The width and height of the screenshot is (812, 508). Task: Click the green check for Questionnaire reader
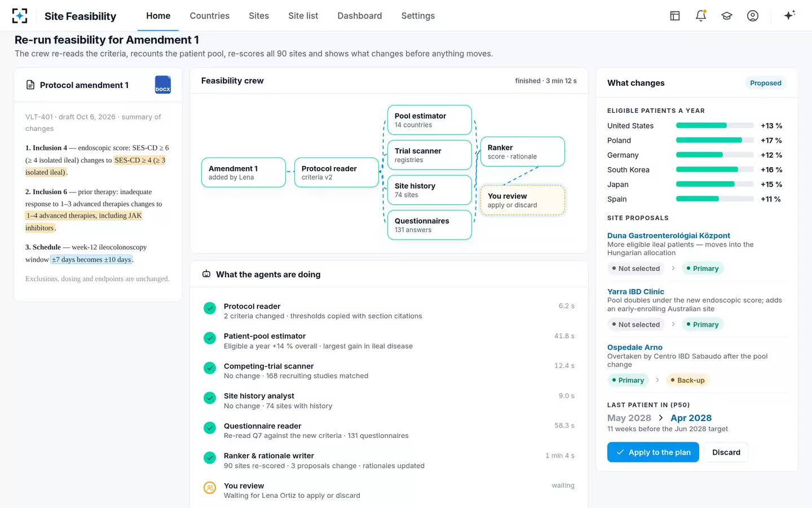click(210, 428)
